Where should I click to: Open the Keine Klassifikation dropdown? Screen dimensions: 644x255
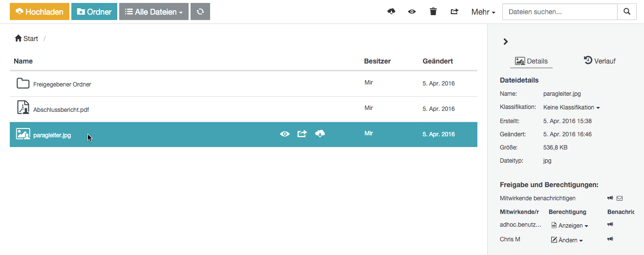point(571,107)
